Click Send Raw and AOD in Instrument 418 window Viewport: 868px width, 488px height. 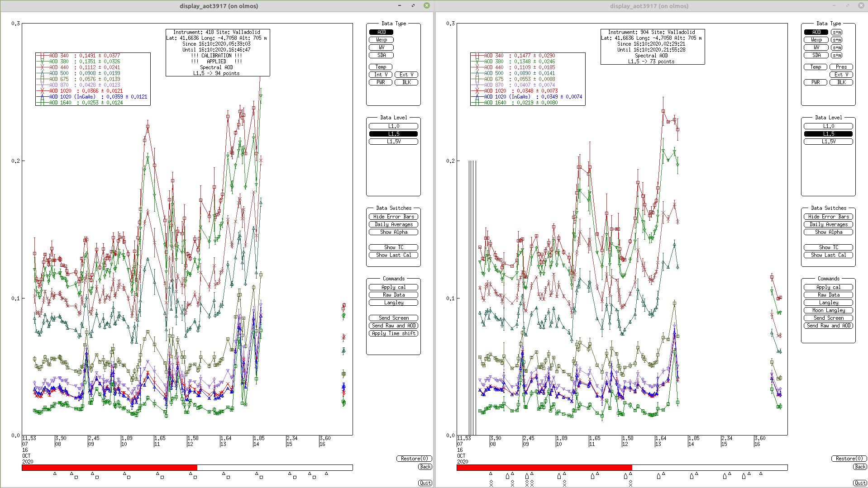tap(394, 326)
